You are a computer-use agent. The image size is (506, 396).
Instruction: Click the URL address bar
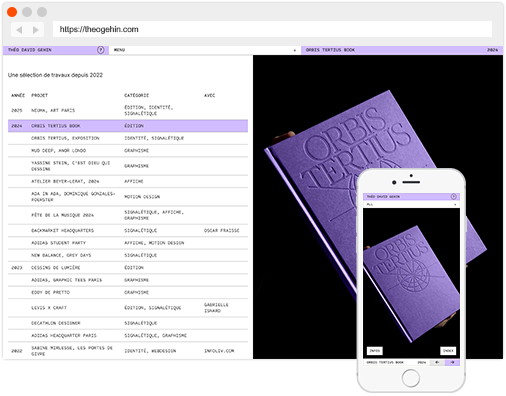pyautogui.click(x=272, y=29)
